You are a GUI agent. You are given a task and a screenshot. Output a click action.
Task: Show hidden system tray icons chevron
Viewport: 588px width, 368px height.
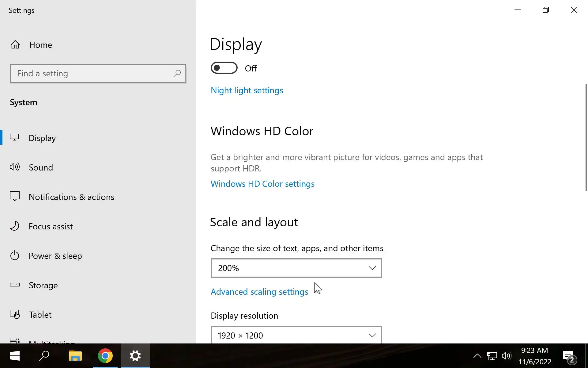tap(477, 356)
